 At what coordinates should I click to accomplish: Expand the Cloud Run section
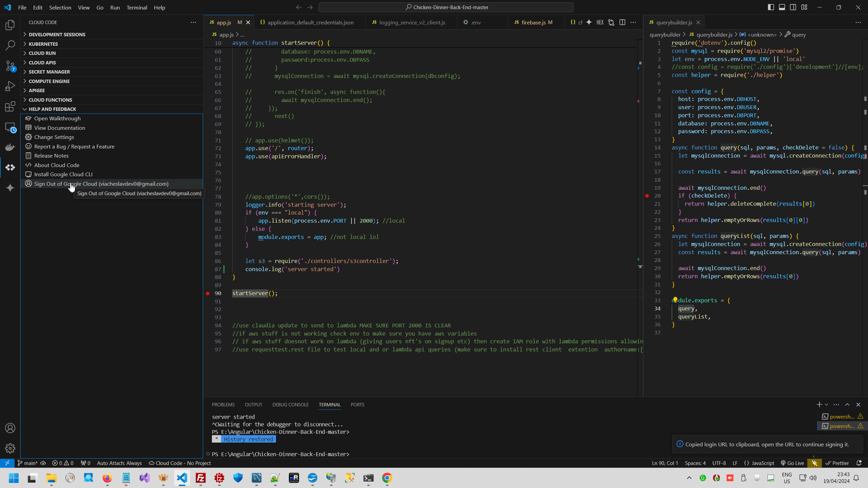(42, 53)
